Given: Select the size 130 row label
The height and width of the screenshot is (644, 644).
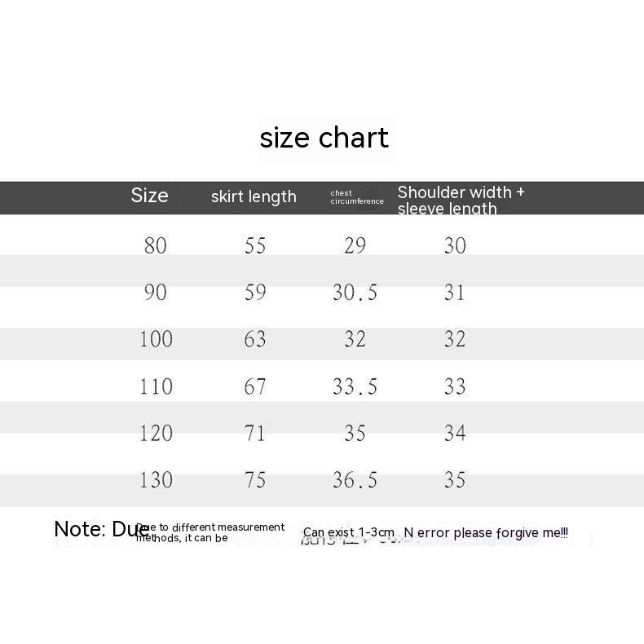Looking at the screenshot, I should click(x=156, y=480).
